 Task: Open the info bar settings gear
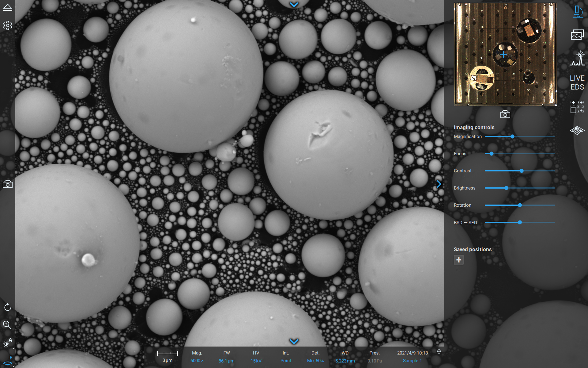click(x=439, y=352)
